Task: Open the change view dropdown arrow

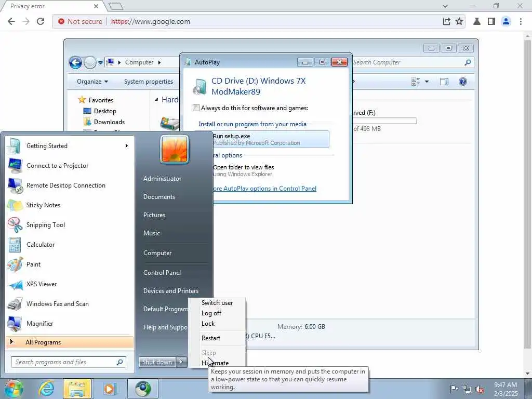Action: [x=427, y=82]
